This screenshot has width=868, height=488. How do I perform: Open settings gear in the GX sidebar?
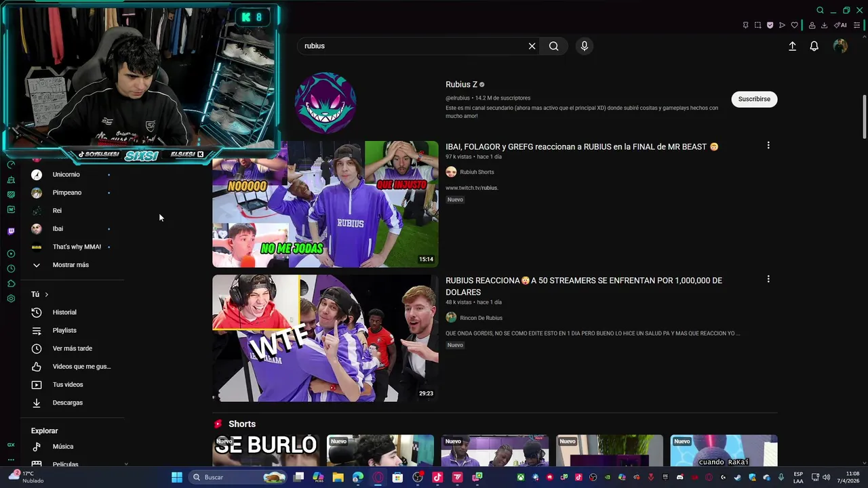point(11,298)
